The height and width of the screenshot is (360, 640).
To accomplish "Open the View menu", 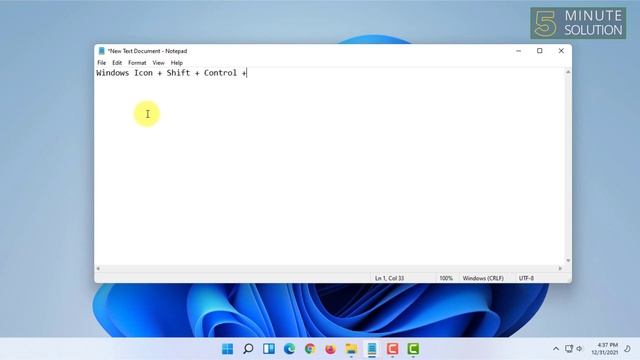I will (158, 63).
